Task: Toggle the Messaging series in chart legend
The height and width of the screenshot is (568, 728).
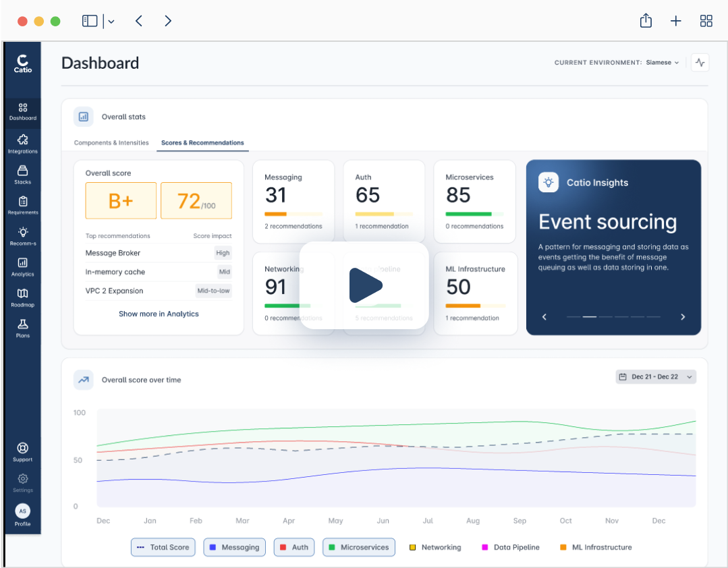Action: [x=235, y=547]
